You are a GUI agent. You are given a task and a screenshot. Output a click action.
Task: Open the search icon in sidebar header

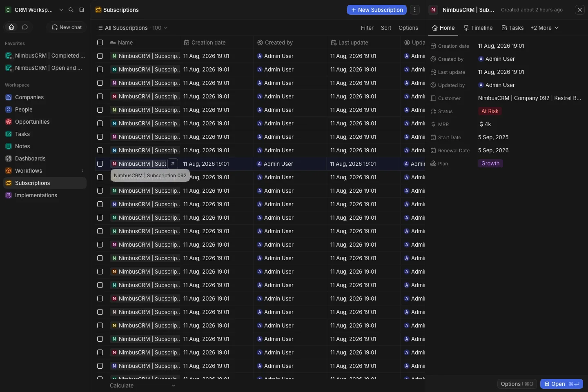(x=71, y=10)
